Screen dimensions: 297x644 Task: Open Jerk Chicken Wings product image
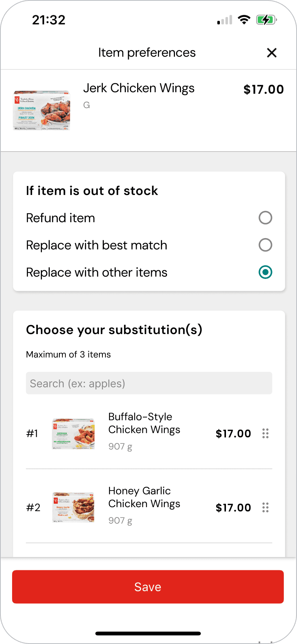pyautogui.click(x=42, y=110)
